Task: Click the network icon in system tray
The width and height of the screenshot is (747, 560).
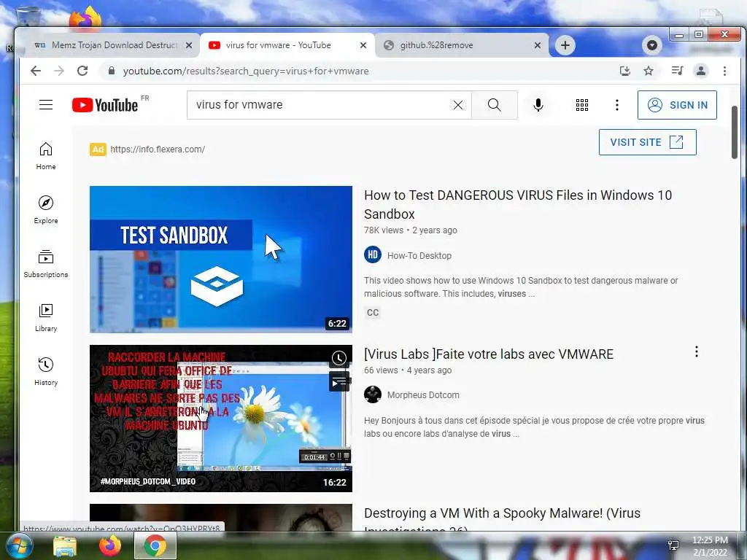Action: pyautogui.click(x=673, y=545)
